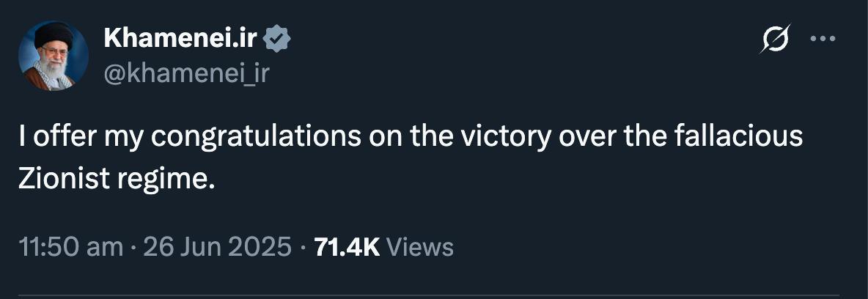868x299 pixels.
Task: Click the "Zionist regime." line of text
Action: 117,176
